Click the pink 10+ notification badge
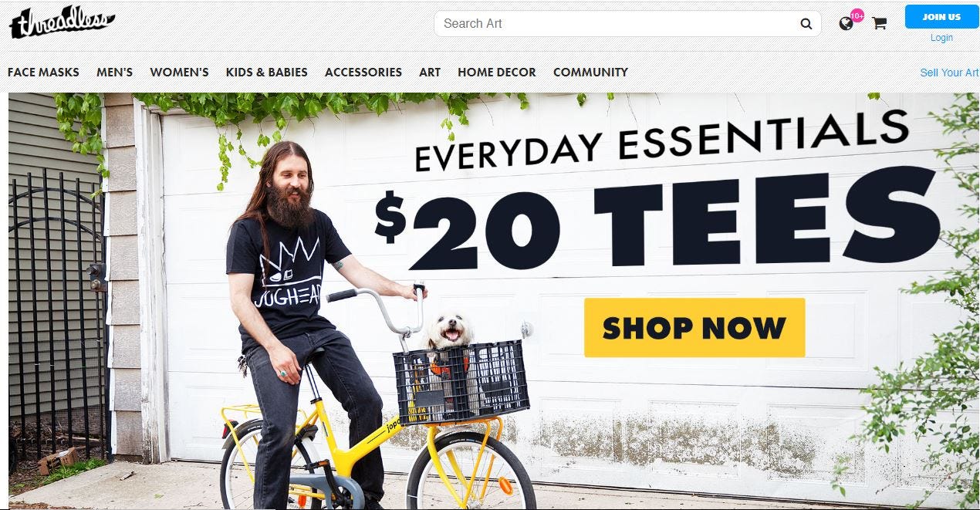Viewport: 980px width, 510px height. pyautogui.click(x=857, y=15)
